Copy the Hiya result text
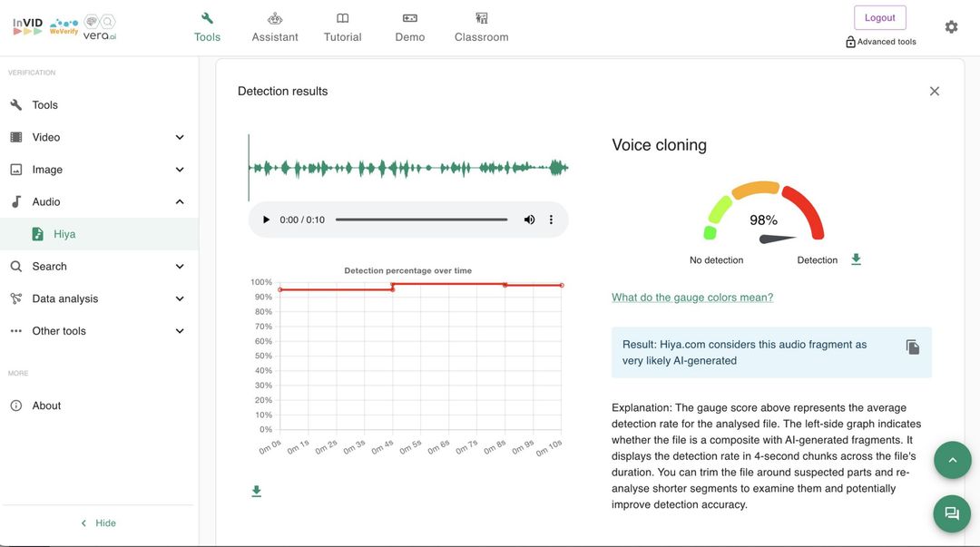The image size is (980, 547). 913,347
